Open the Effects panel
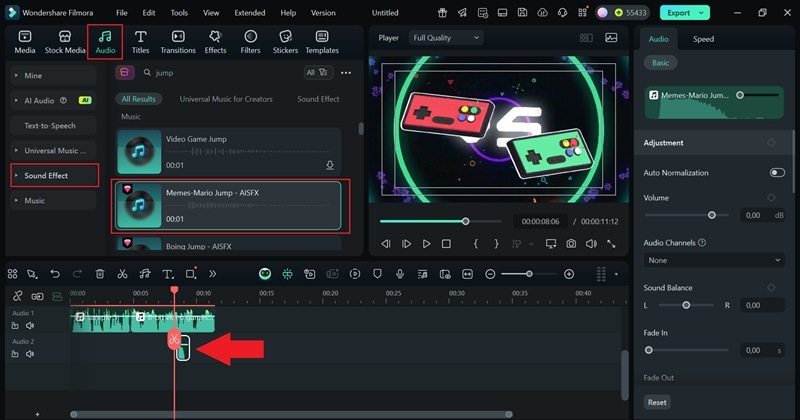This screenshot has height=420, width=800. click(x=215, y=42)
